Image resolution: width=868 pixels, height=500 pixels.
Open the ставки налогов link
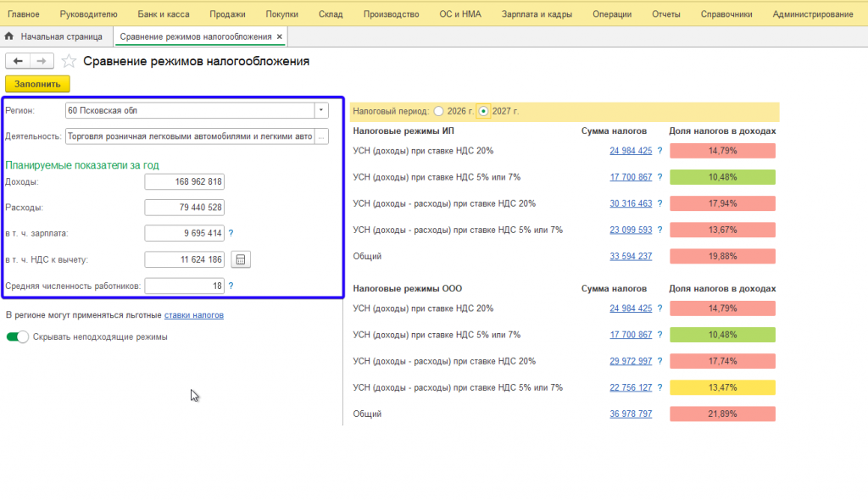tap(194, 315)
